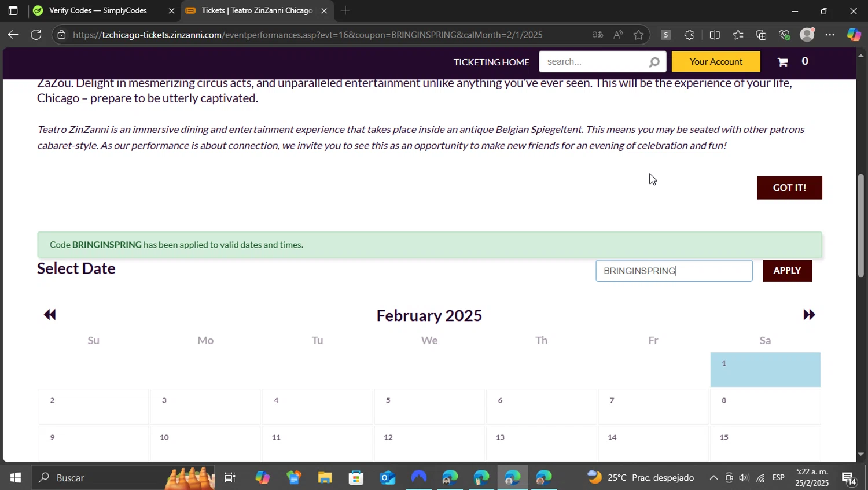This screenshot has height=490, width=868.
Task: Select date 3 on the calendar
Action: (205, 407)
